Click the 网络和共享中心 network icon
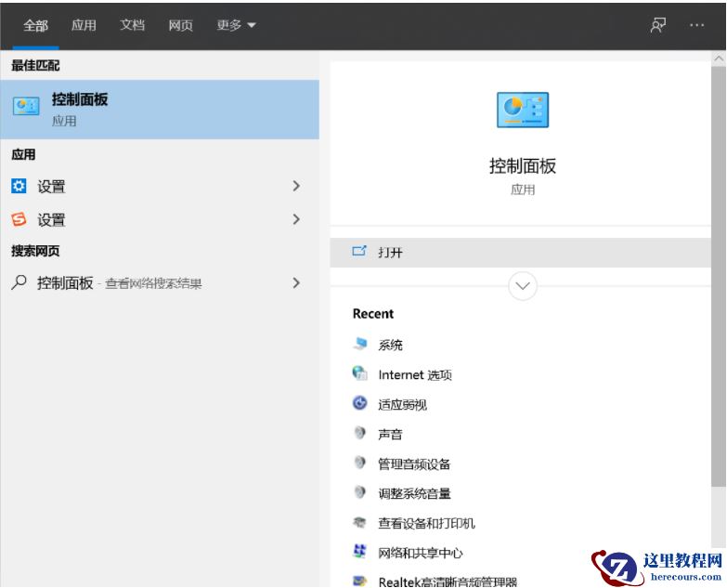Image resolution: width=727 pixels, height=588 pixels. [360, 552]
